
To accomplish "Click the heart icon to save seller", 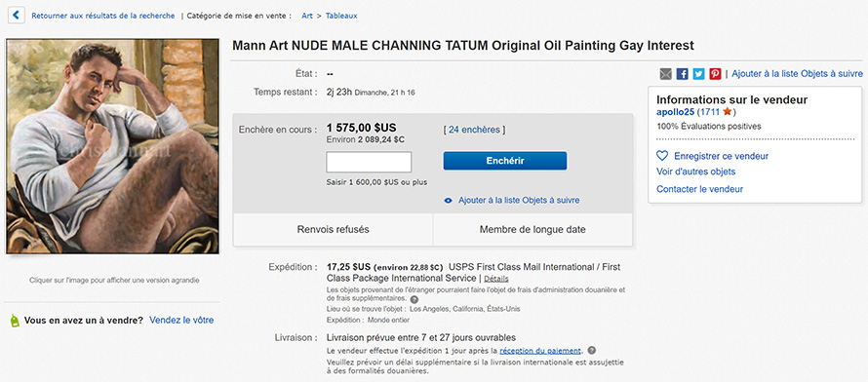I will click(x=662, y=156).
